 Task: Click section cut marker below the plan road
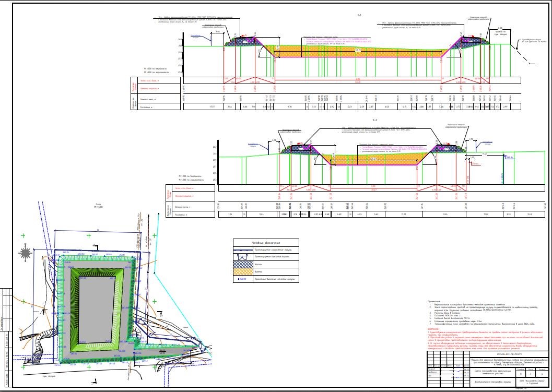click(95, 381)
